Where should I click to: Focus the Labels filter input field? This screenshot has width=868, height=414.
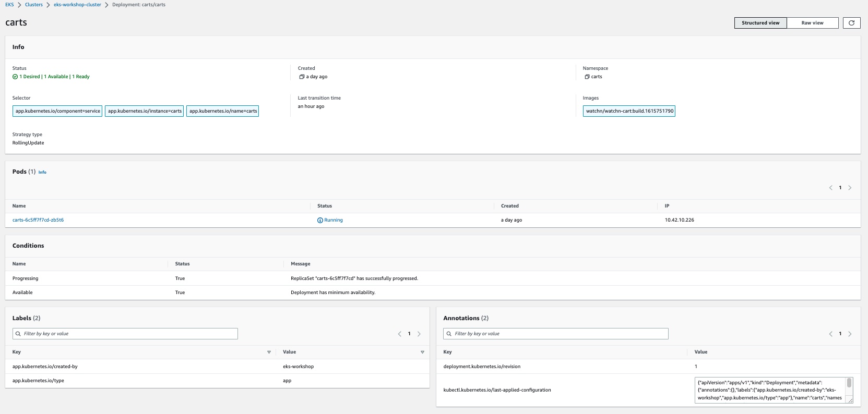125,334
